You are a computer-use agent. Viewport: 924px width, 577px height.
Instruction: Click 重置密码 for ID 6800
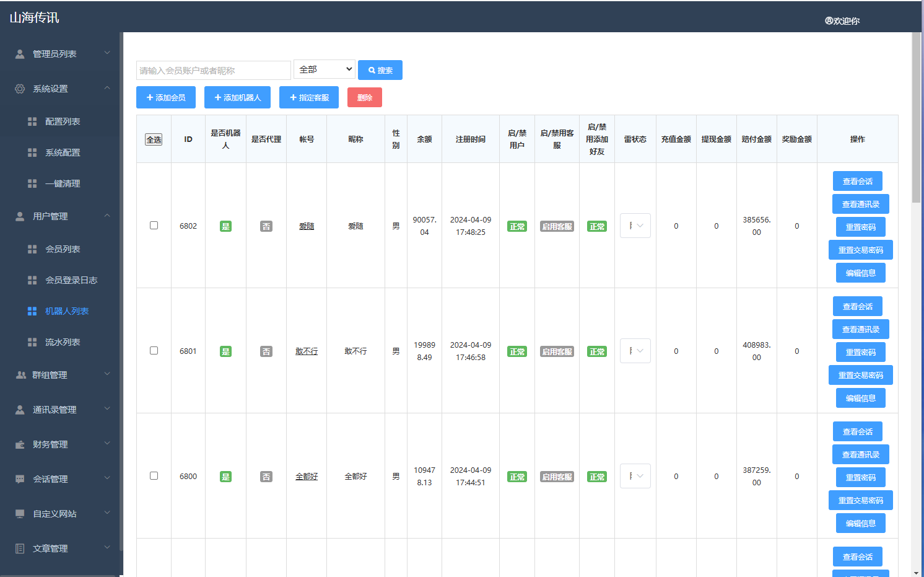pos(861,477)
